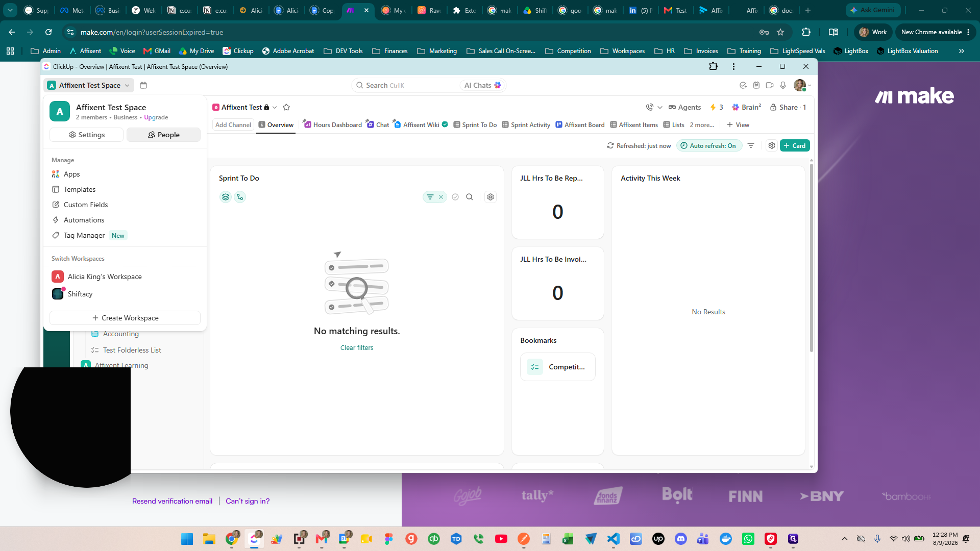The height and width of the screenshot is (551, 980).
Task: Click the quick create task checkmark icon
Action: [743, 85]
